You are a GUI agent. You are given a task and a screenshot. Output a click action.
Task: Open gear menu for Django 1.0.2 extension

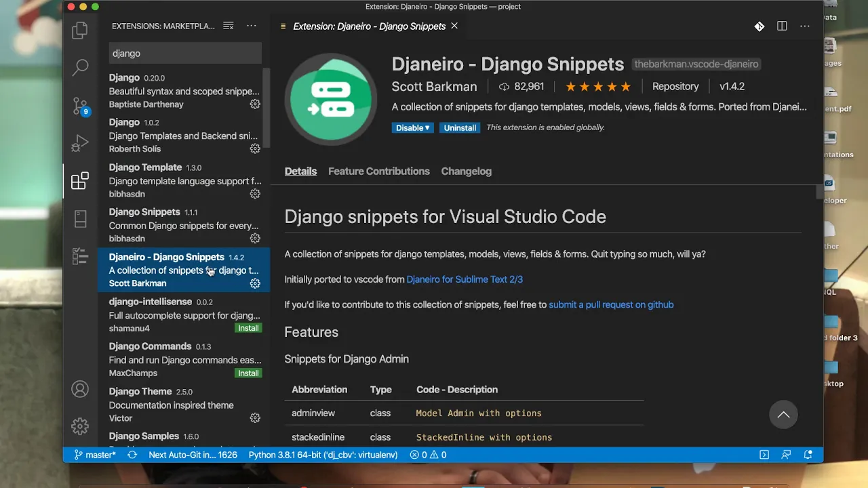(255, 149)
